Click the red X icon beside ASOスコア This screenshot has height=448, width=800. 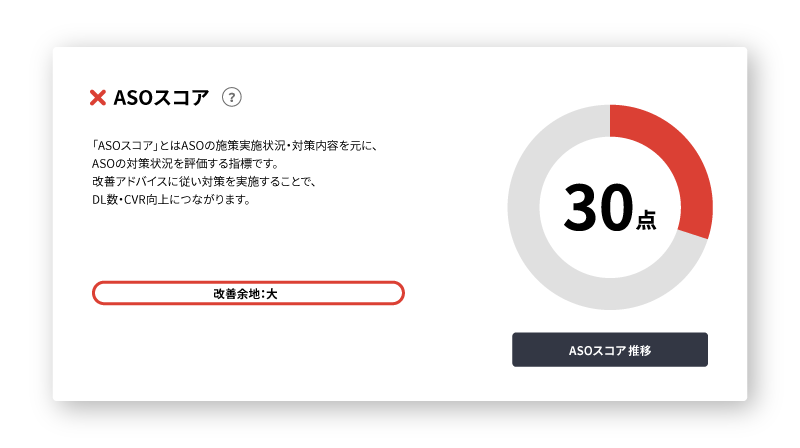pyautogui.click(x=97, y=97)
